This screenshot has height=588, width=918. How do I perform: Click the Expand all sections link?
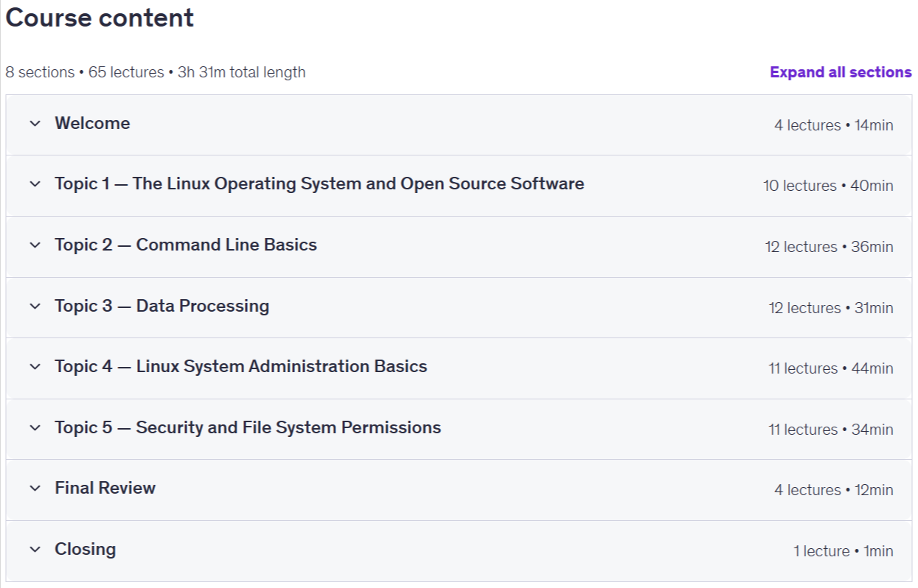click(x=841, y=72)
